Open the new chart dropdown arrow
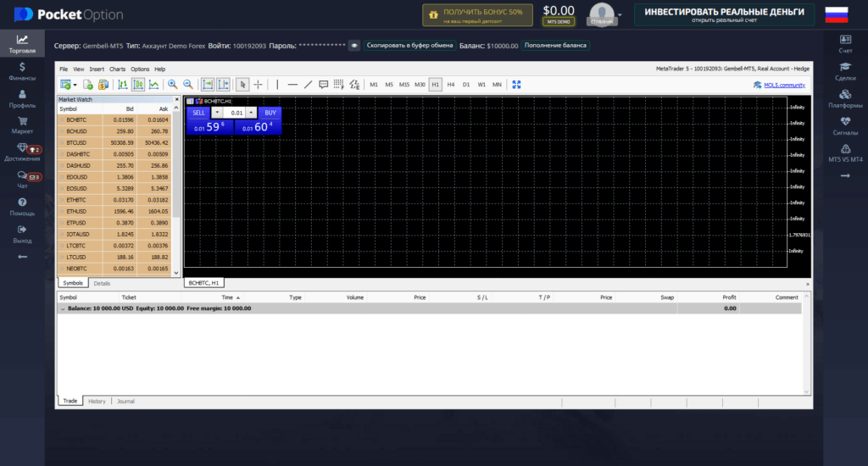 tap(75, 85)
